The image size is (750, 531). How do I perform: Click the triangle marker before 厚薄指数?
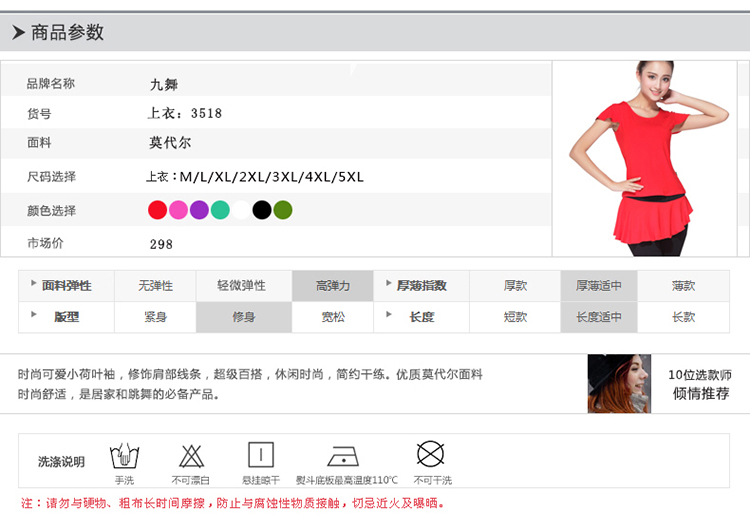click(x=388, y=284)
